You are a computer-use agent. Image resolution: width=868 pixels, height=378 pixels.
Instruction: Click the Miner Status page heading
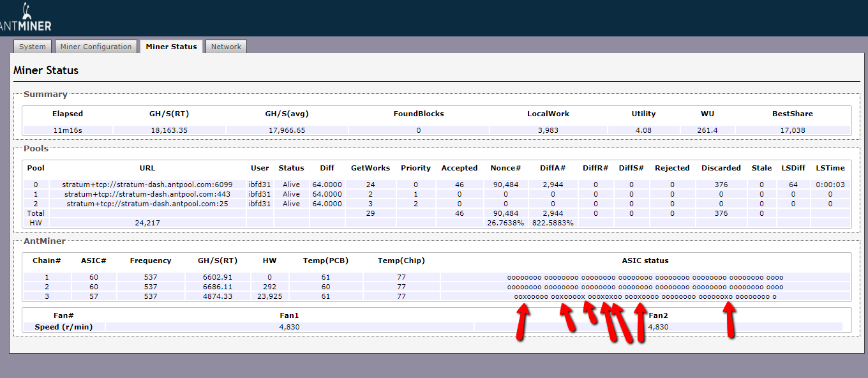tap(46, 70)
